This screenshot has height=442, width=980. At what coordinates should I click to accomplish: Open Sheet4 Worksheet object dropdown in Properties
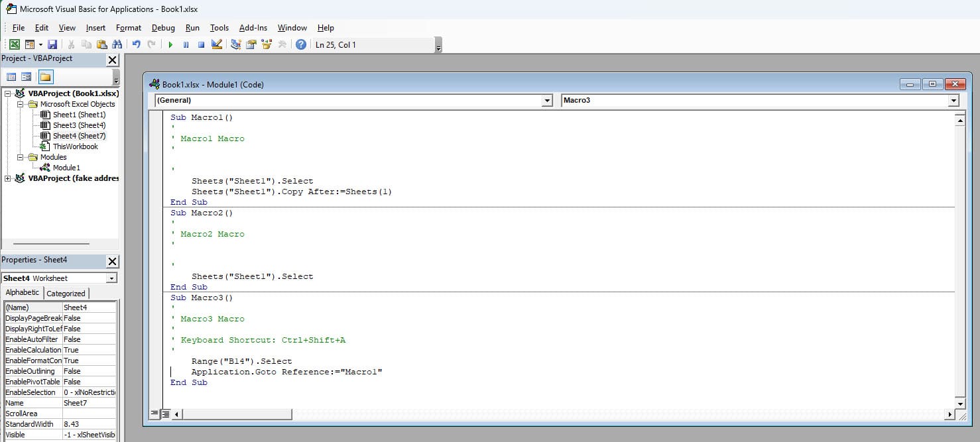click(111, 278)
